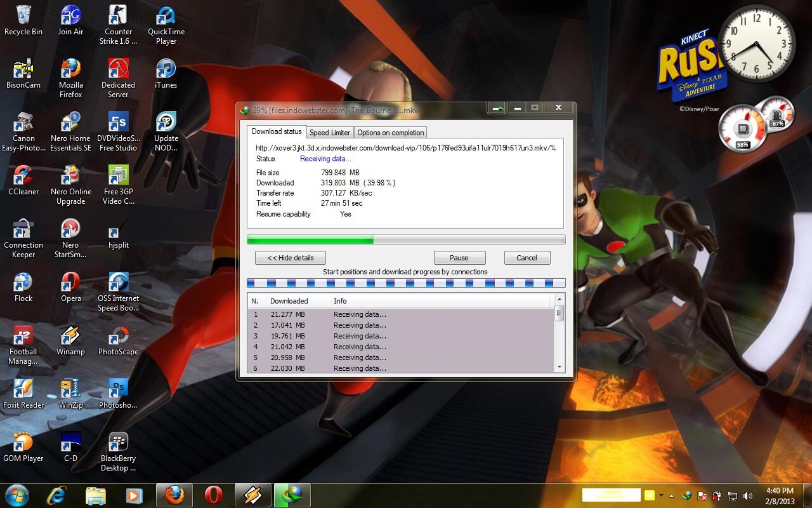Switch to the Download status tab
812x508 pixels.
click(x=277, y=131)
